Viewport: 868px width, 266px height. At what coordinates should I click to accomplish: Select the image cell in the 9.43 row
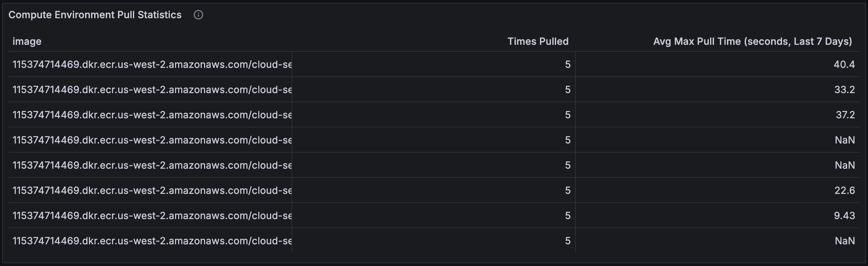coord(150,216)
